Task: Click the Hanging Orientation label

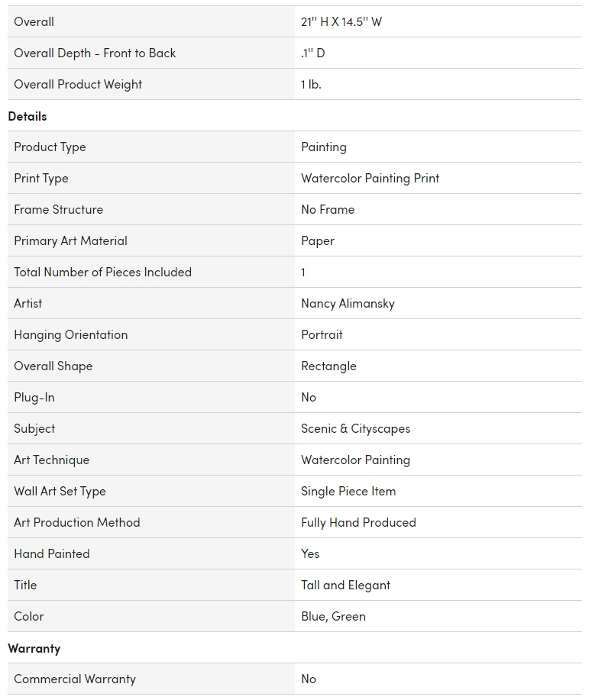Action: 70,334
